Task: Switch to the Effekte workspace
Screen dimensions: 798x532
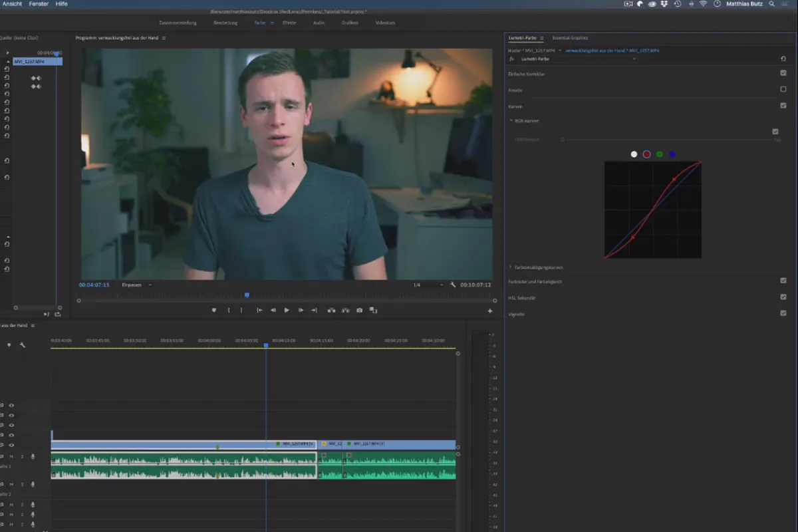Action: [x=289, y=23]
